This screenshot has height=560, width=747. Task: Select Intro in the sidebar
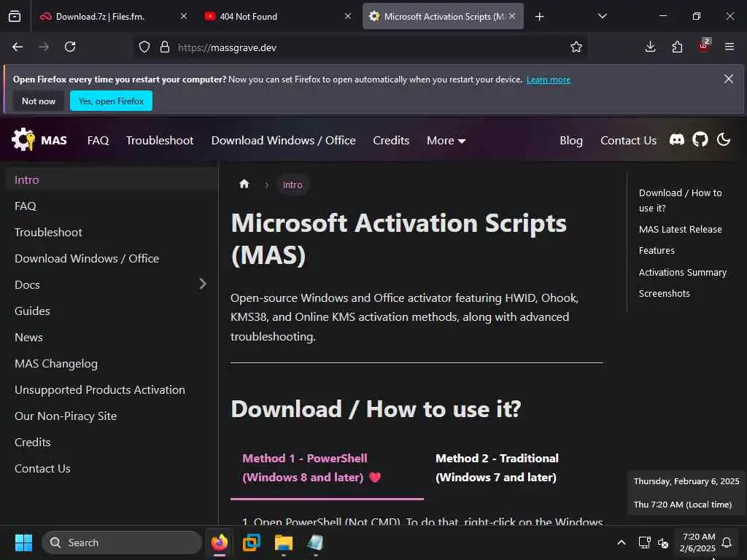[112, 180]
